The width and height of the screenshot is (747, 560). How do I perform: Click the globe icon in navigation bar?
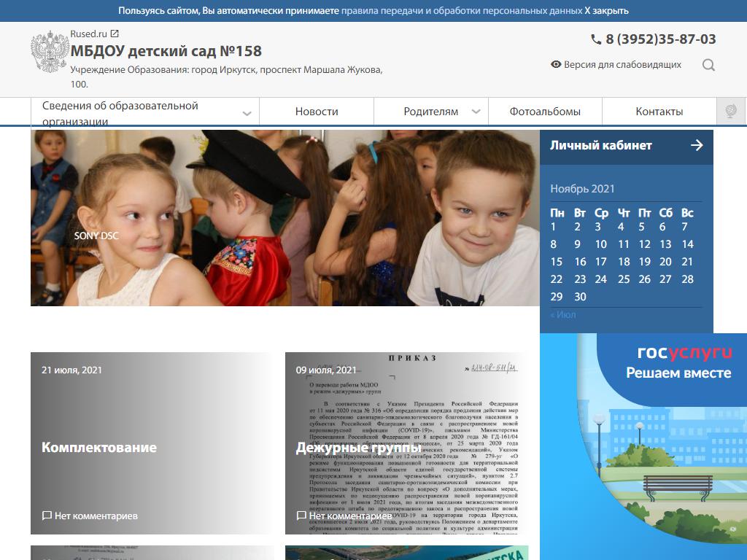click(730, 112)
